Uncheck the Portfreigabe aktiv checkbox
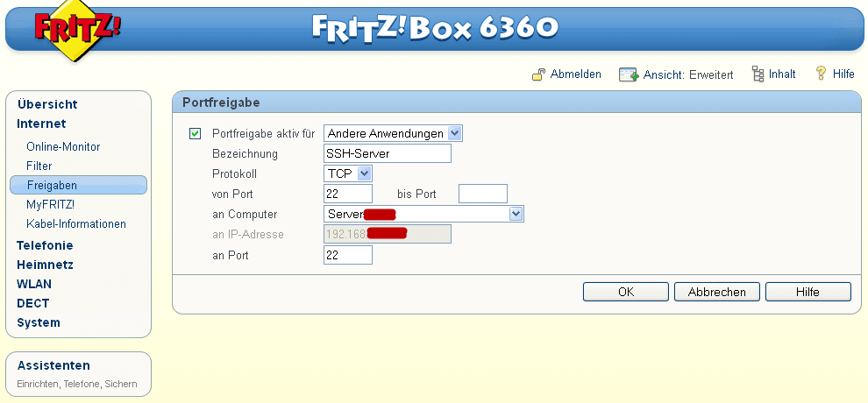This screenshot has width=868, height=403. [195, 134]
